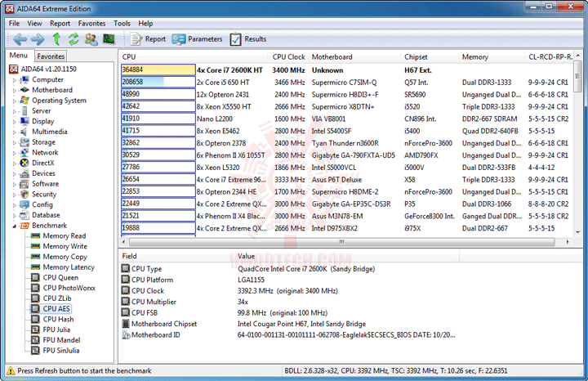Image resolution: width=588 pixels, height=381 pixels.
Task: Expand the Operating System tree node
Action: [14, 101]
